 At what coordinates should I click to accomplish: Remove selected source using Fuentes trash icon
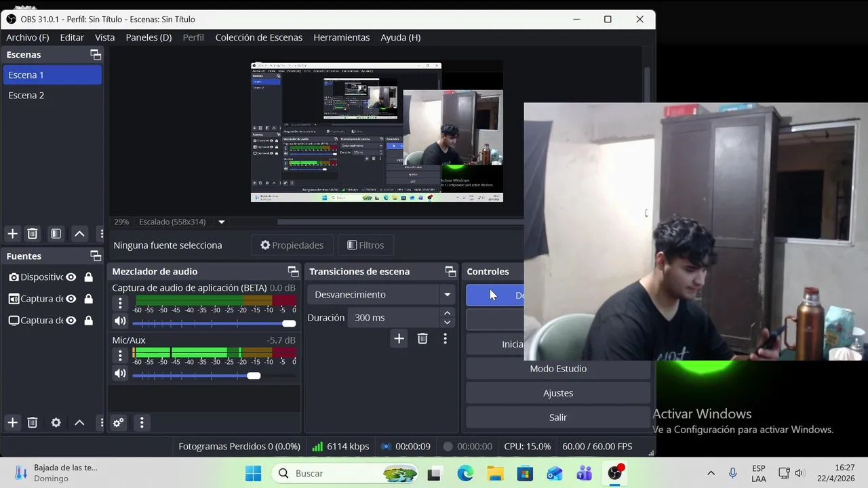pyautogui.click(x=33, y=422)
